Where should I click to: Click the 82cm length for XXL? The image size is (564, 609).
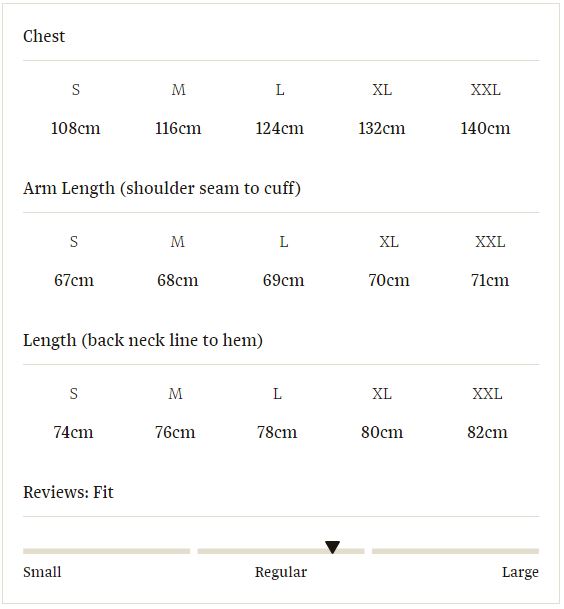pyautogui.click(x=487, y=432)
